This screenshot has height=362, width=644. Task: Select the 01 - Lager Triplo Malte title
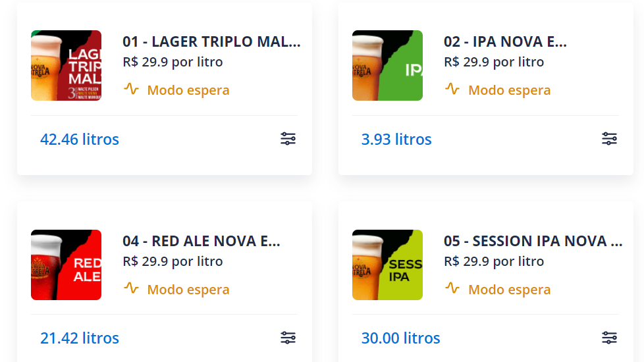(x=211, y=42)
